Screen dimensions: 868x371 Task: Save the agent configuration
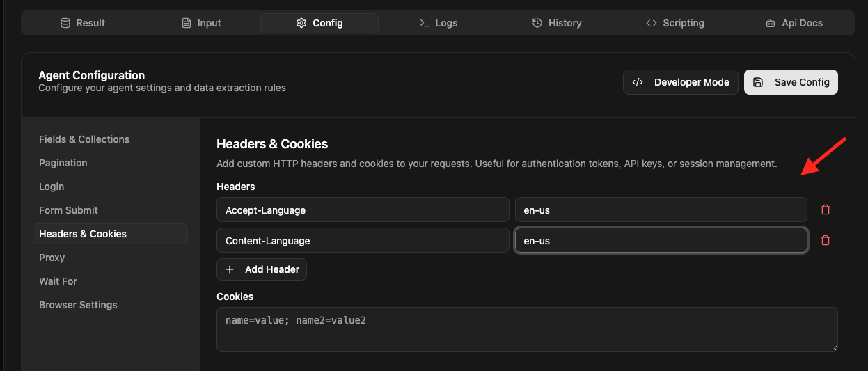coord(791,82)
